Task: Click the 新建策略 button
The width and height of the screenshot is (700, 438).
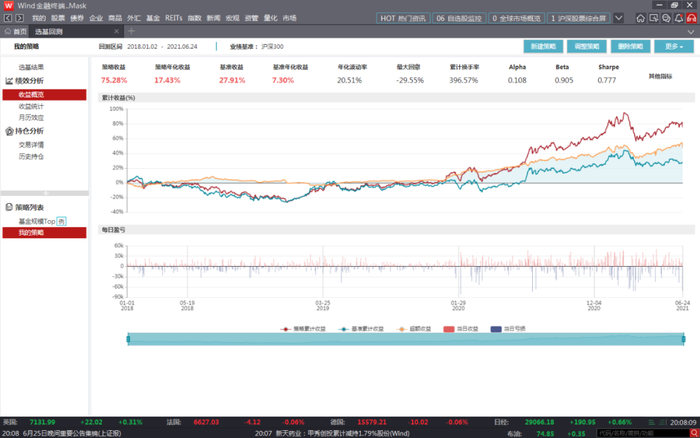Action: click(x=545, y=47)
